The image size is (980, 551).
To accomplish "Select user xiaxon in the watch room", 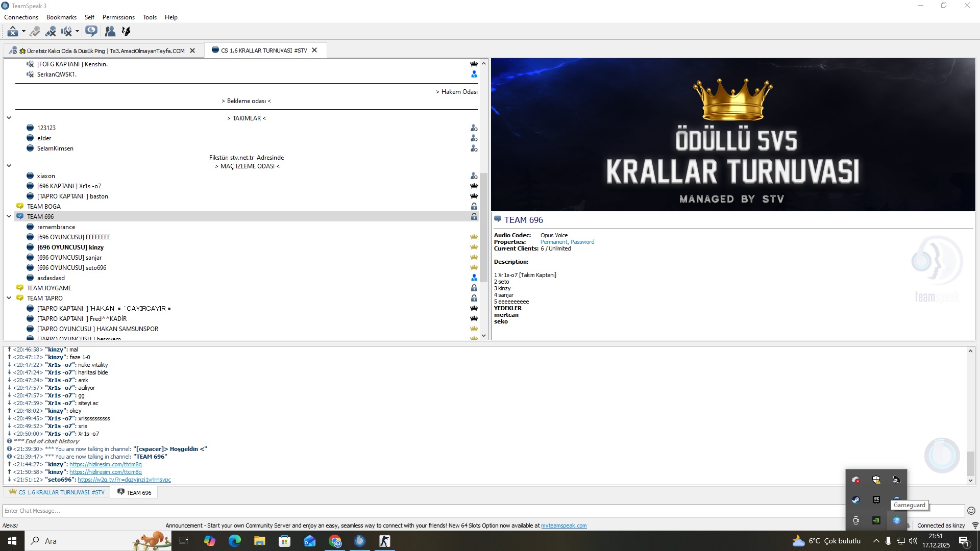I will (x=46, y=176).
